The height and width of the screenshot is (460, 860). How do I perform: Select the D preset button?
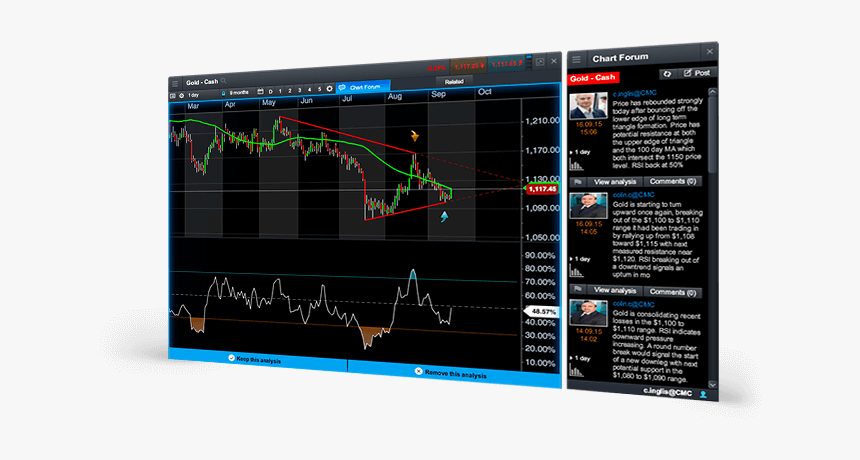coord(270,92)
